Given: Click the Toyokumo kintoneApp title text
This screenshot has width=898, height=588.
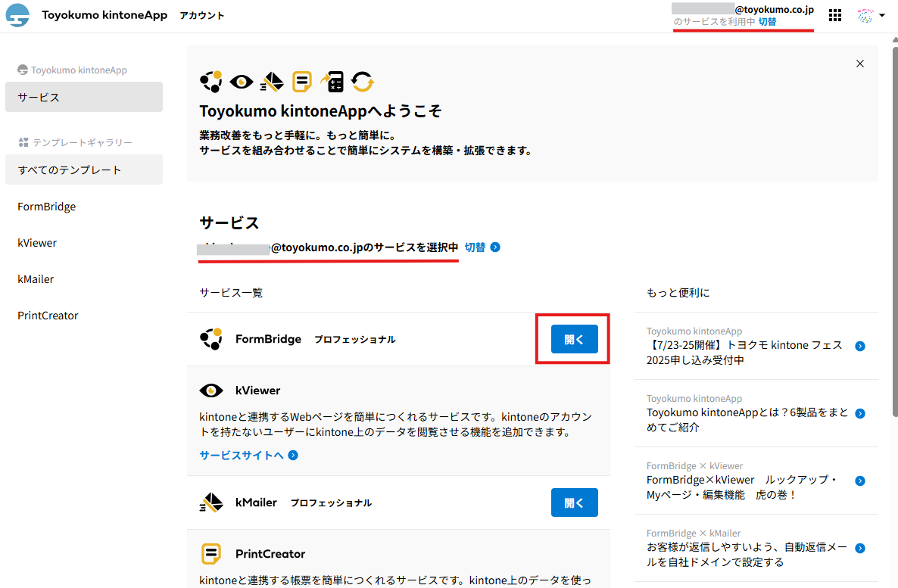Looking at the screenshot, I should coord(104,15).
